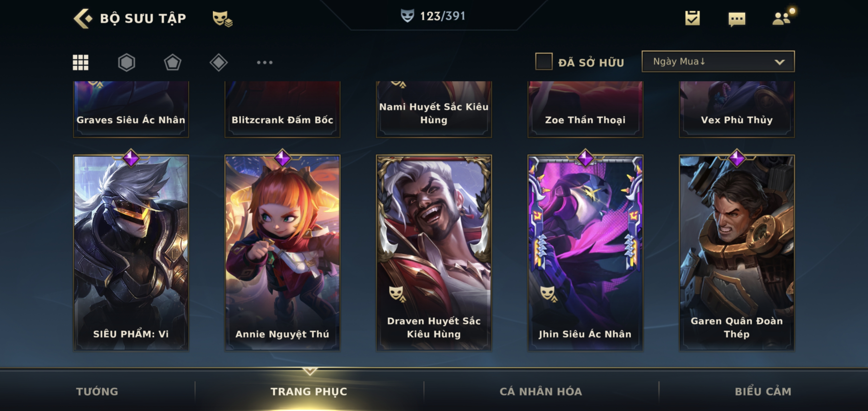The width and height of the screenshot is (868, 411).
Task: Filter skins by the diamond rarity icon
Action: (x=219, y=62)
